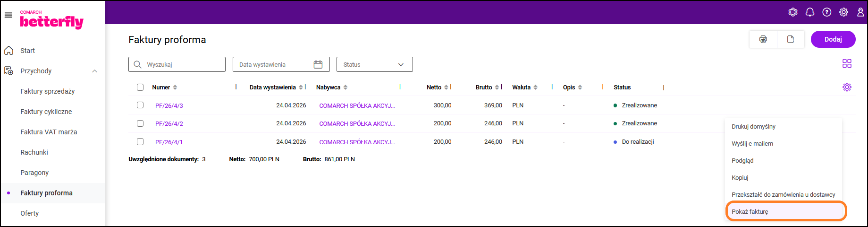Collapse the Przychody sidebar section
Image resolution: width=868 pixels, height=227 pixels.
click(x=94, y=71)
